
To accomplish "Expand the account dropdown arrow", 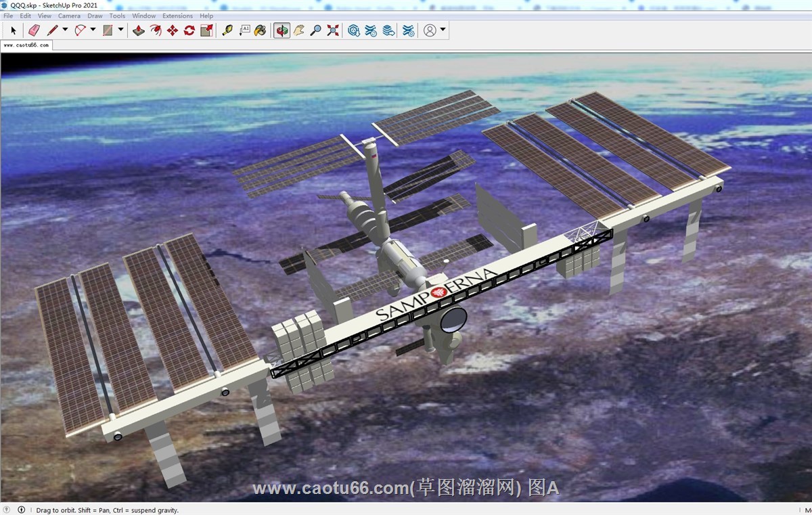I will (x=443, y=30).
